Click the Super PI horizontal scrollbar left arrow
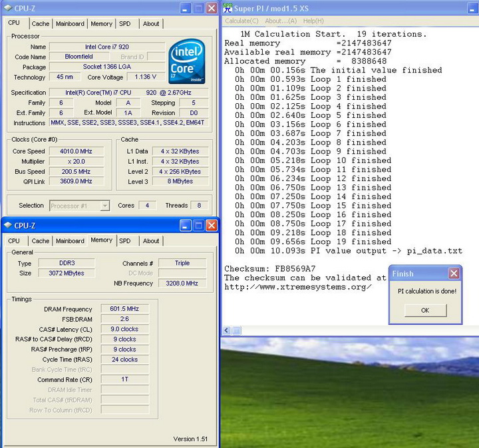 coord(226,330)
